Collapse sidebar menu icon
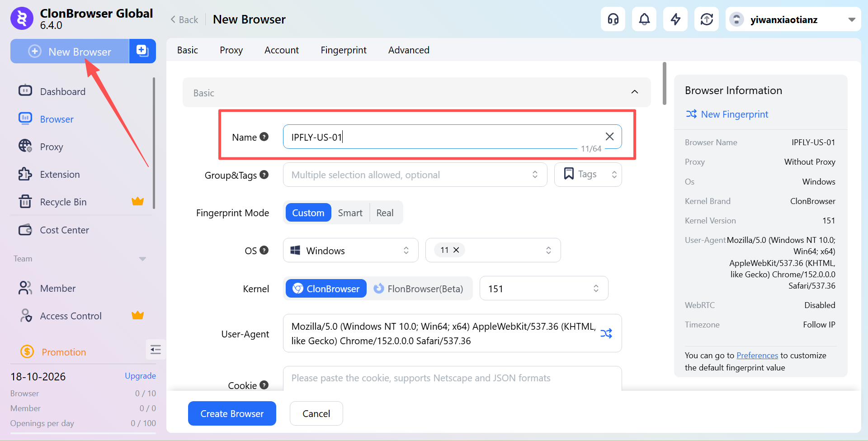 [x=156, y=350]
